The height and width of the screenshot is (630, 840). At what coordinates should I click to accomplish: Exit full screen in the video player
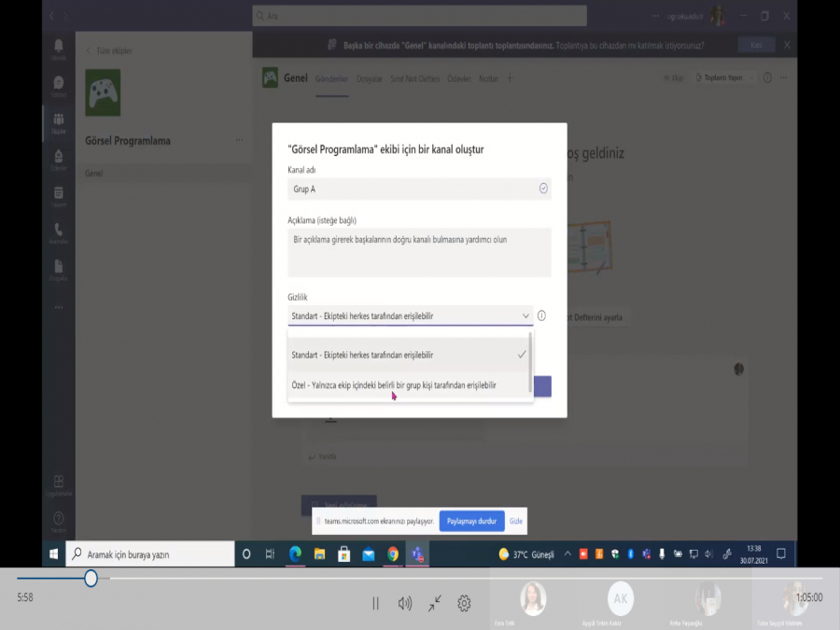tap(434, 604)
